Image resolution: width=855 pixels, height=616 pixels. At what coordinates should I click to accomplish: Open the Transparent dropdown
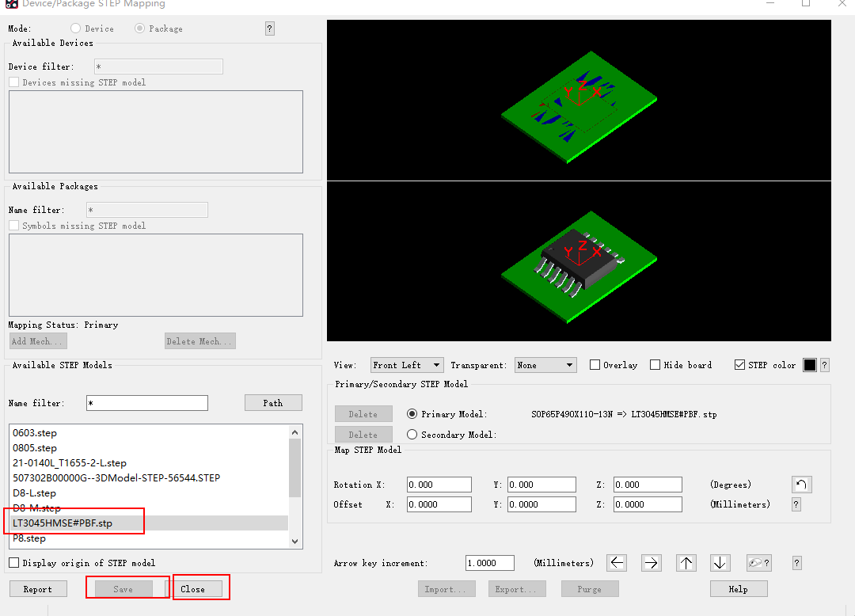click(x=545, y=364)
